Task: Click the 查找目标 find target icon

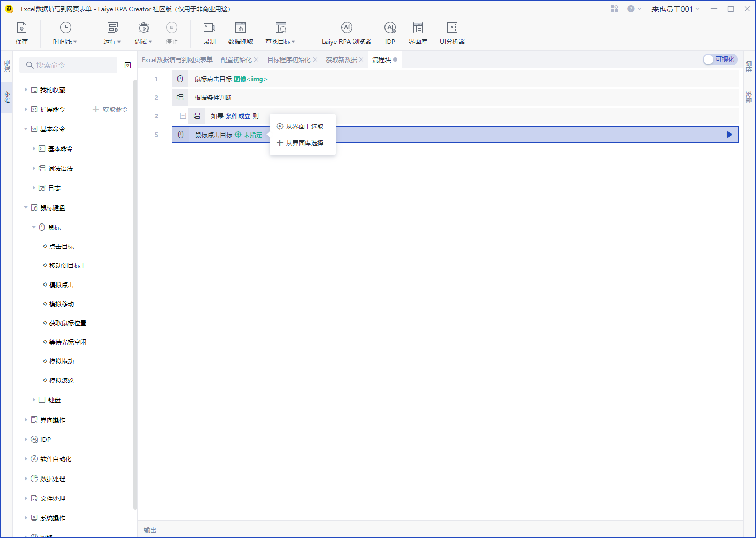Action: pyautogui.click(x=280, y=28)
